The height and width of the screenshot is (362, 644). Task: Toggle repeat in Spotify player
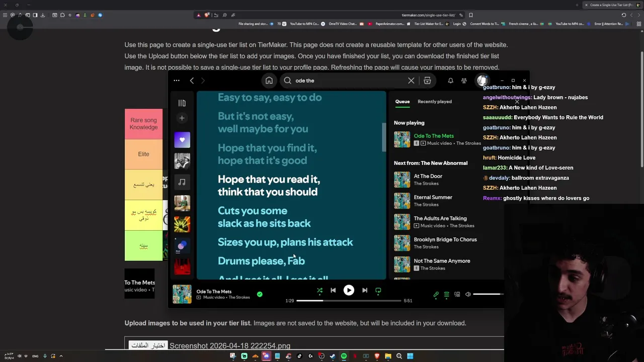(378, 290)
